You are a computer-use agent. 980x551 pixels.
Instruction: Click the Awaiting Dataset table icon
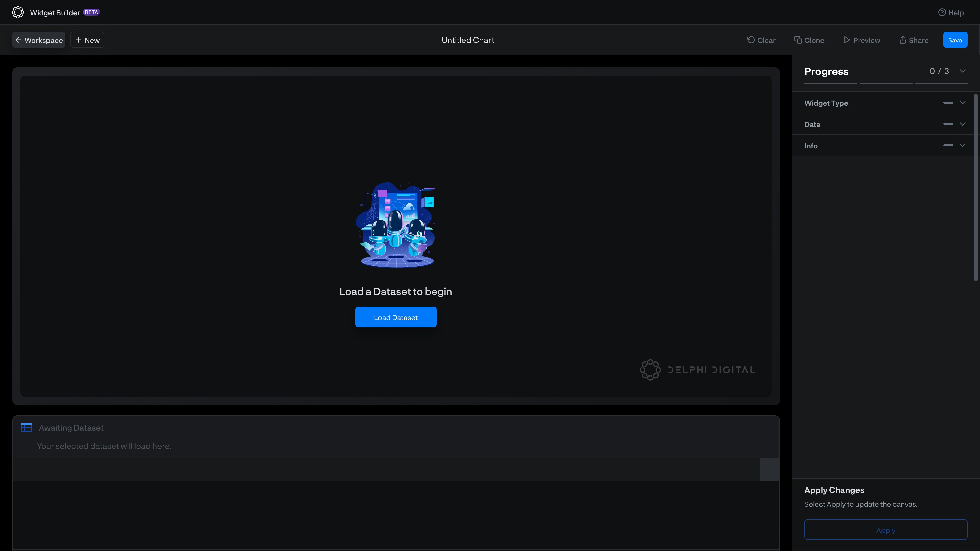click(26, 428)
